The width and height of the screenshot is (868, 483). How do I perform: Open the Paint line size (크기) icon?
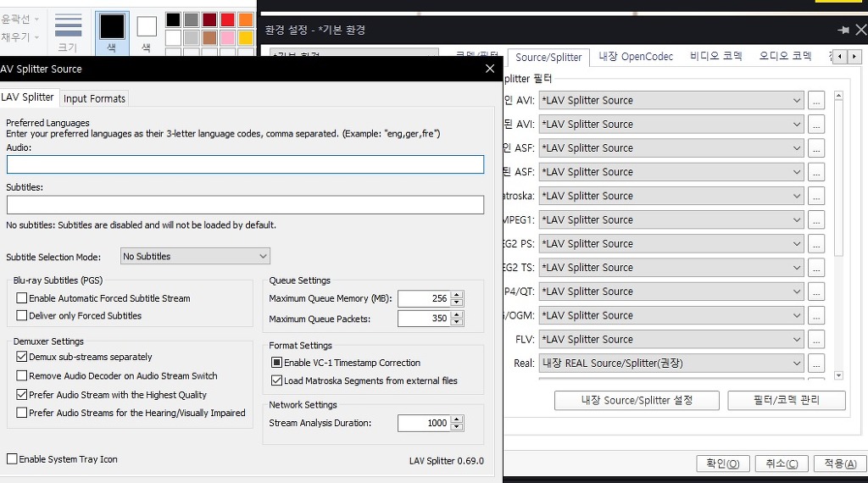coord(68,31)
